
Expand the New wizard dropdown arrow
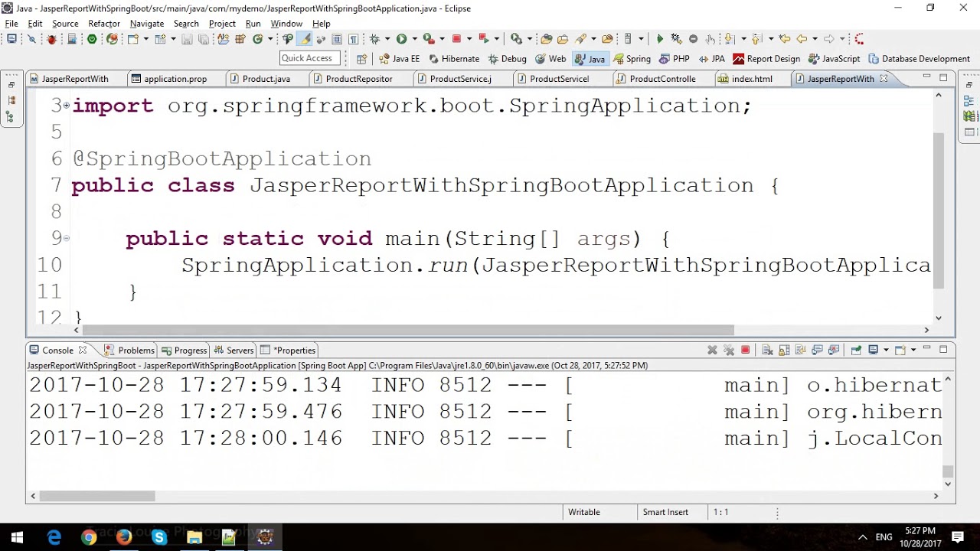145,38
